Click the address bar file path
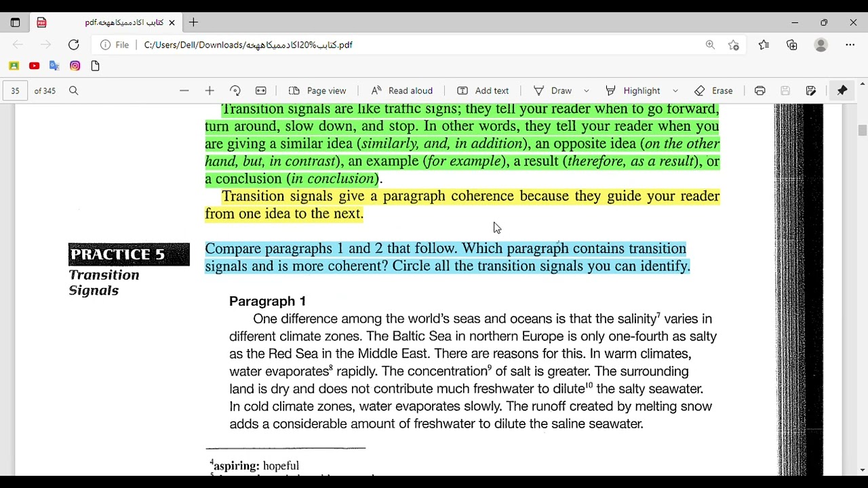 [x=248, y=45]
